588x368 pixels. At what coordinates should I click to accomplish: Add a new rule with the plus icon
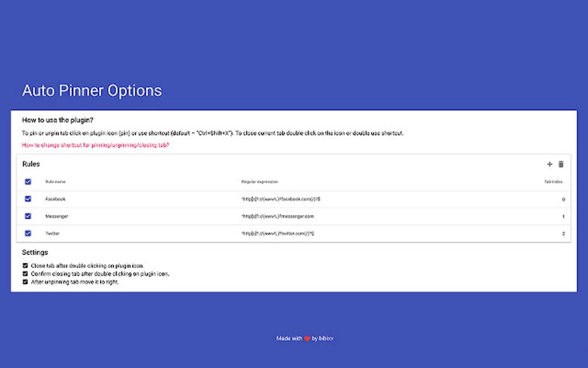pos(549,164)
